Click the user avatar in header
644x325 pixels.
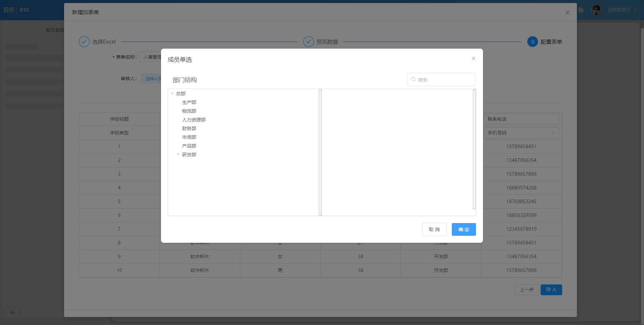596,10
